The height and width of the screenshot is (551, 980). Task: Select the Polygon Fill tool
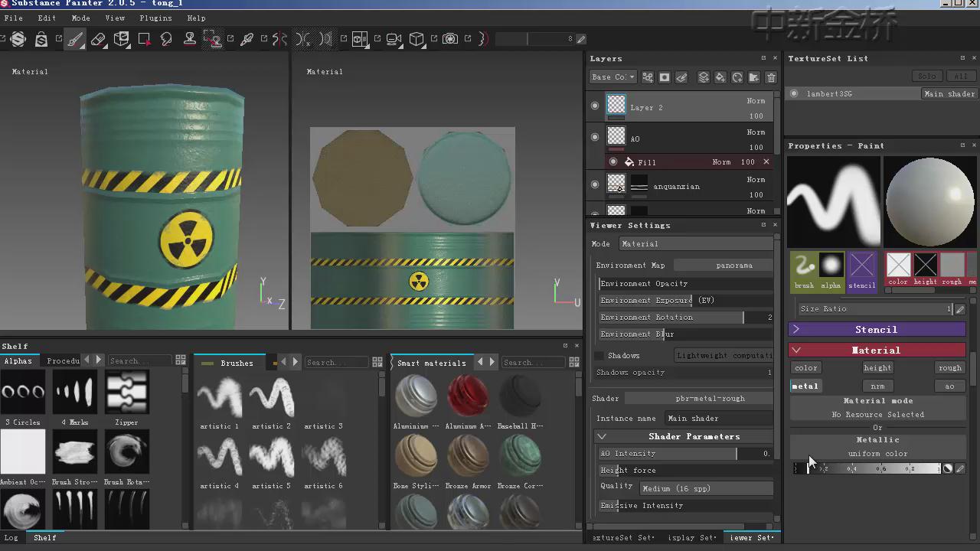(x=144, y=39)
